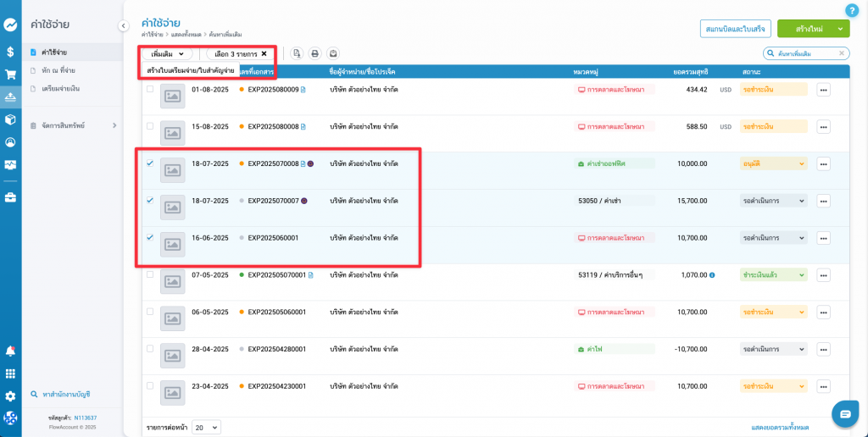The image size is (868, 437).
Task: Check the box for EXP2025080009 row
Action: 150,89
